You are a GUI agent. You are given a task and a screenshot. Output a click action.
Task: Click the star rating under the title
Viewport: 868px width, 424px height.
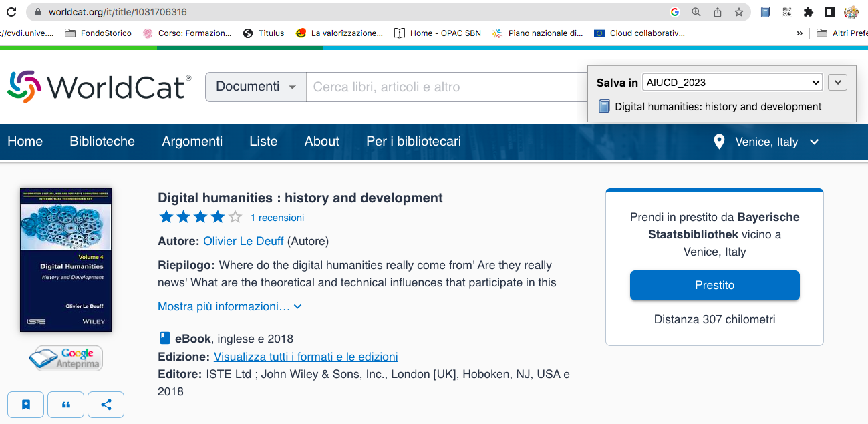pos(200,217)
